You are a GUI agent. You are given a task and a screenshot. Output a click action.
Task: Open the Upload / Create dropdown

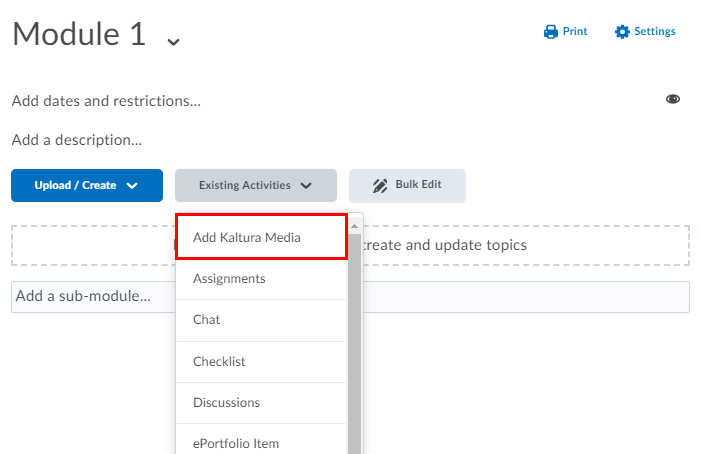(87, 186)
